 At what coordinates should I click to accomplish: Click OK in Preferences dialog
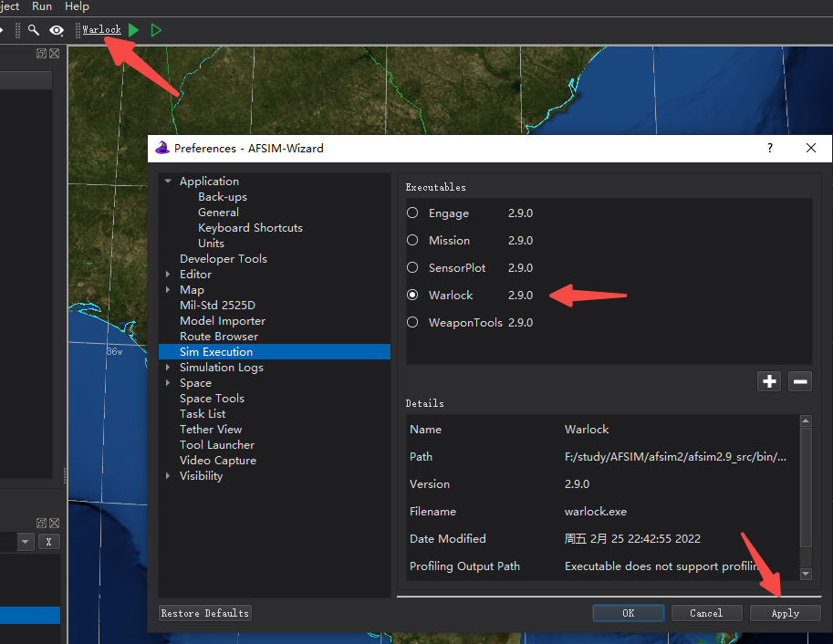coord(628,613)
